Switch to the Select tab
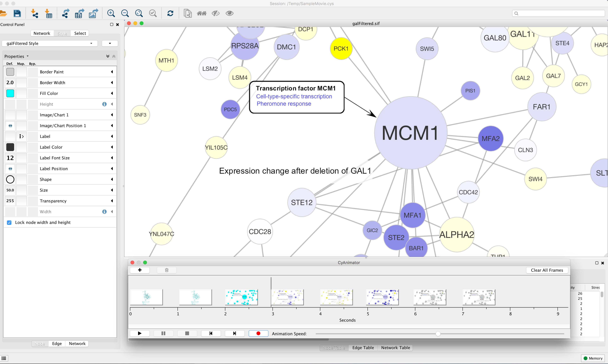This screenshot has width=608, height=364. (x=80, y=33)
